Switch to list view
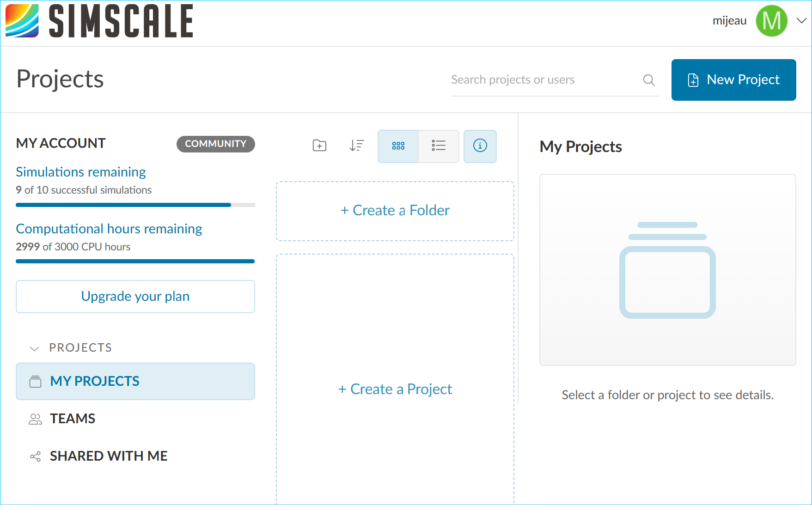Viewport: 812px width, 505px height. (x=439, y=146)
